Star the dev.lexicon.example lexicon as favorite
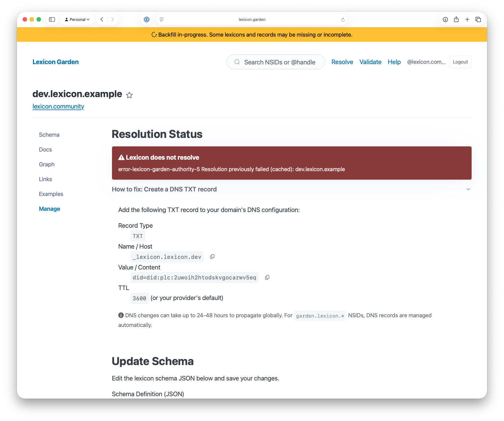This screenshot has height=421, width=504. coord(129,95)
